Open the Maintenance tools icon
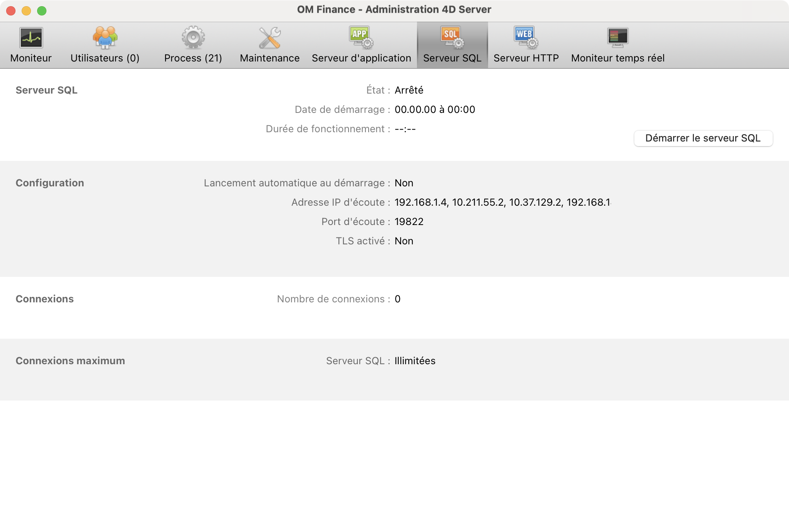 (270, 38)
